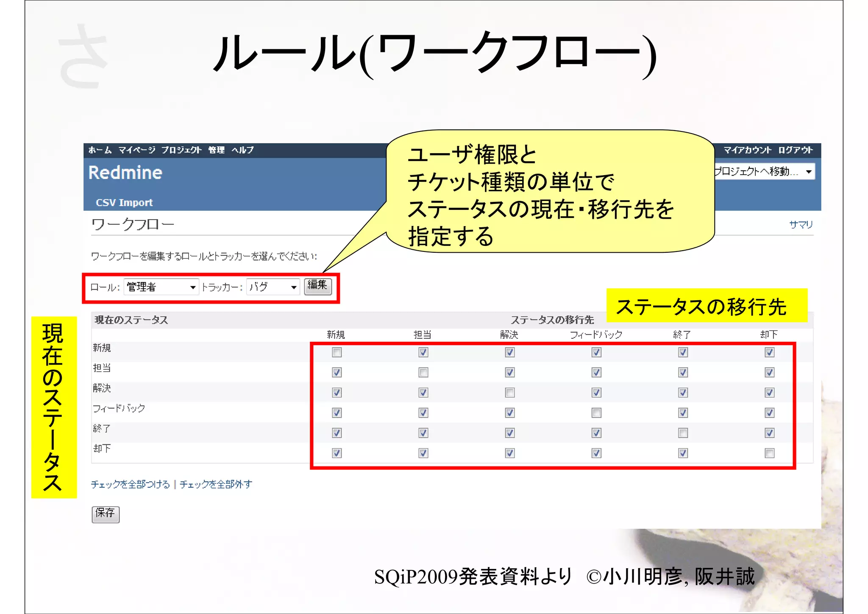Uncheck 終了 to 却下 transition checkbox

(770, 433)
